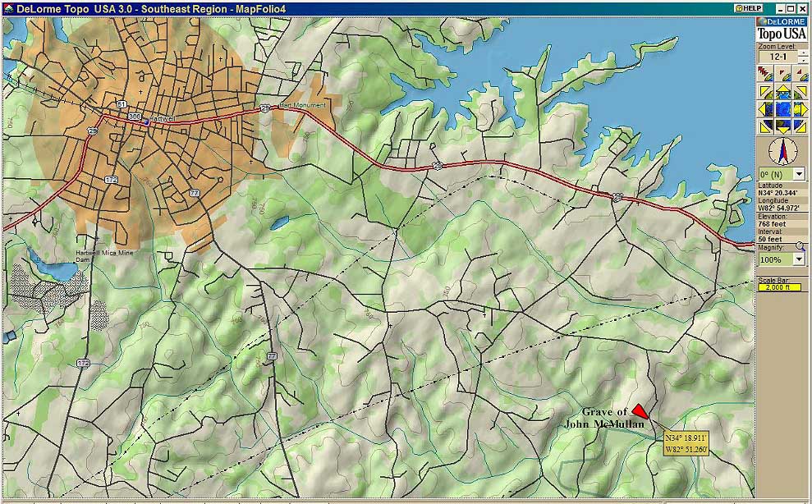Viewport: 812px width, 504px height.
Task: Click the yellow N34° 18.911' coordinate label
Action: pyautogui.click(x=686, y=443)
